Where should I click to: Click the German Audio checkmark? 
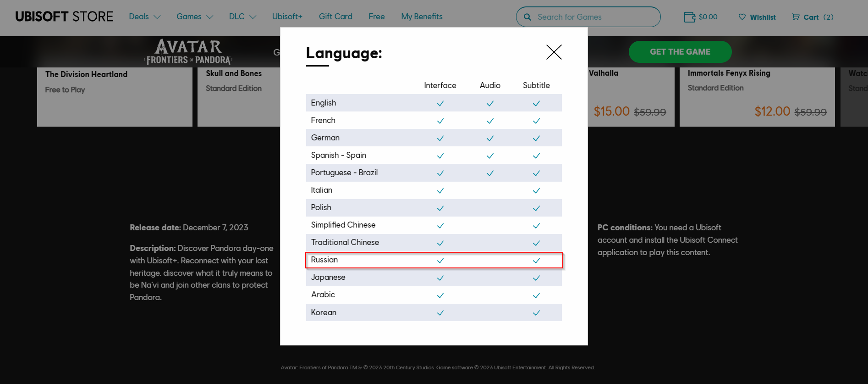(490, 138)
